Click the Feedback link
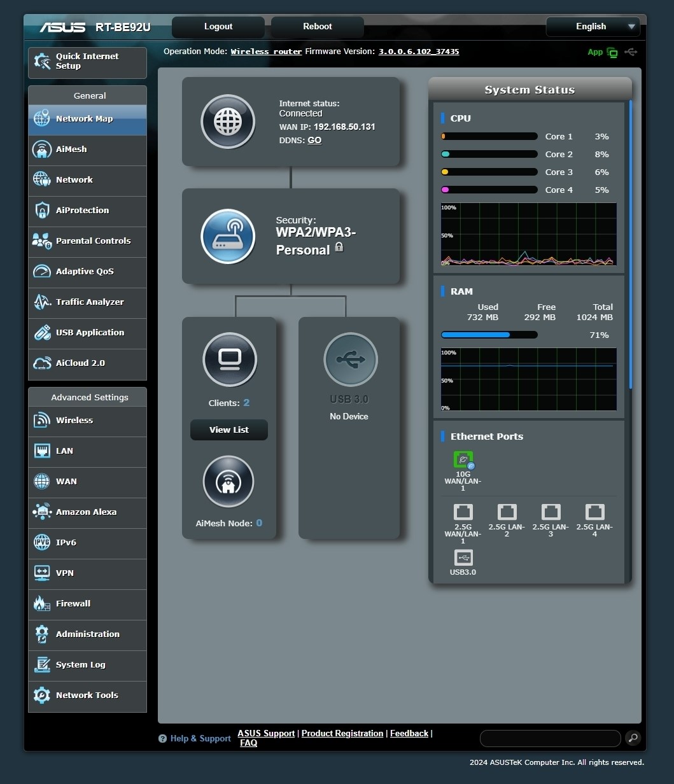The height and width of the screenshot is (784, 674). click(x=409, y=733)
